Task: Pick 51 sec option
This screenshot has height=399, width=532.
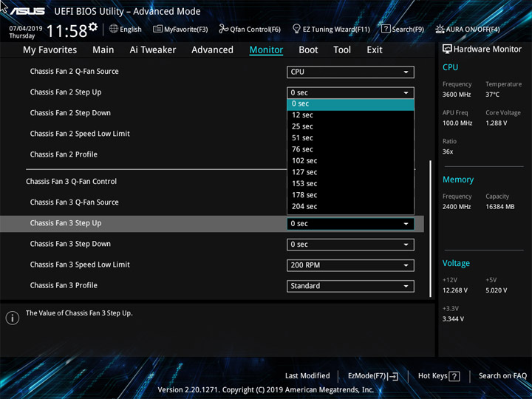Action: point(350,138)
